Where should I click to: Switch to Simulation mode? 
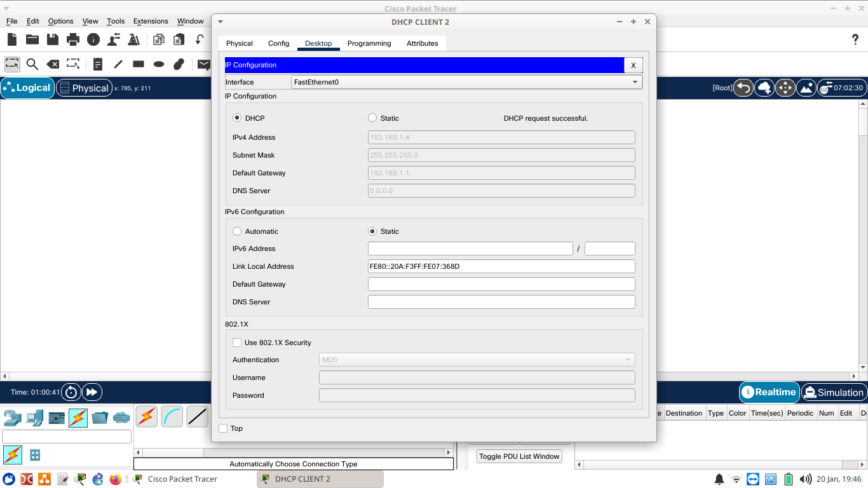click(834, 392)
